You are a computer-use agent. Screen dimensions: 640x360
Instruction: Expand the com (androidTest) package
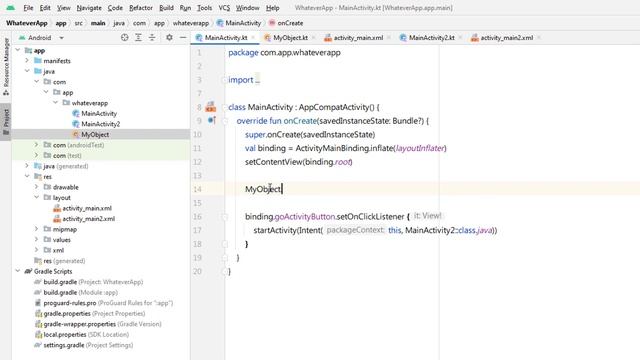point(37,145)
